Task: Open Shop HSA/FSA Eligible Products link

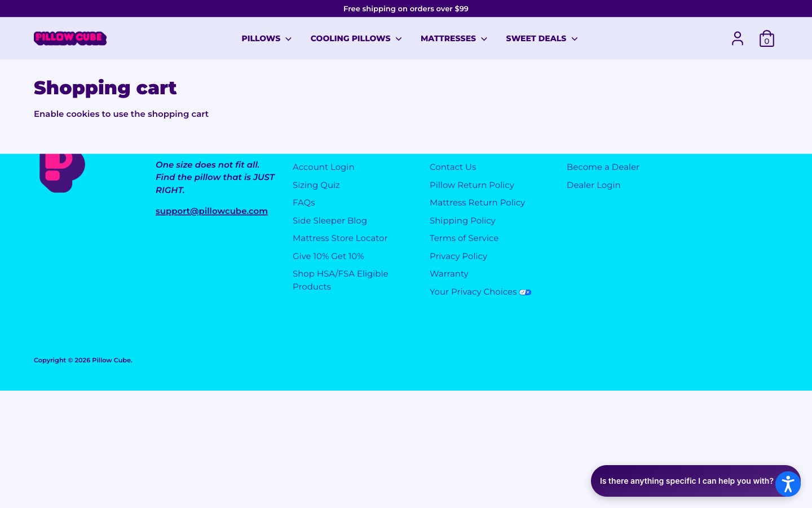Action: [340, 280]
